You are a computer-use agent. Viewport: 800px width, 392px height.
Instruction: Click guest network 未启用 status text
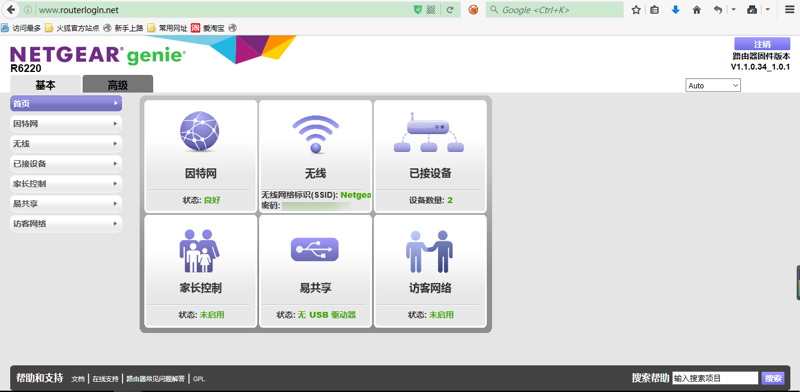pyautogui.click(x=441, y=315)
